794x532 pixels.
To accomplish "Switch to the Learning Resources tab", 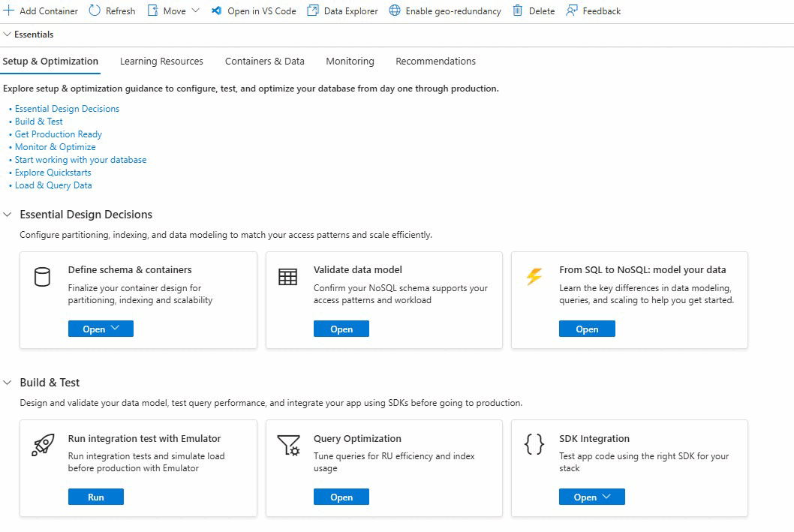I will click(x=161, y=62).
